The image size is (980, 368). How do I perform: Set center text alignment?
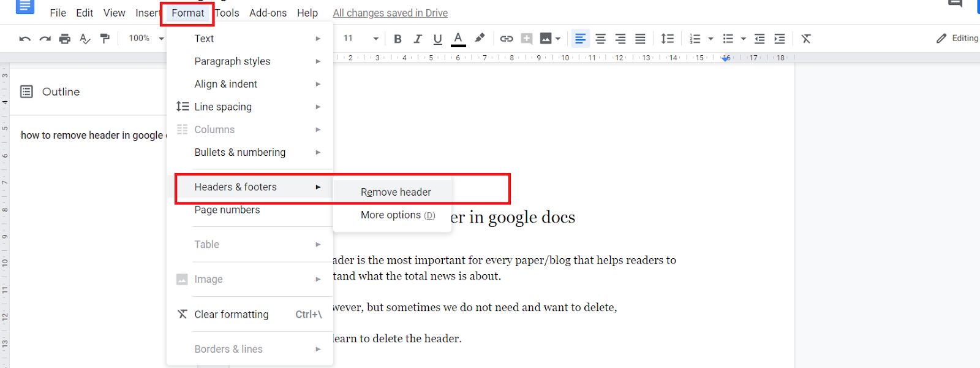600,39
